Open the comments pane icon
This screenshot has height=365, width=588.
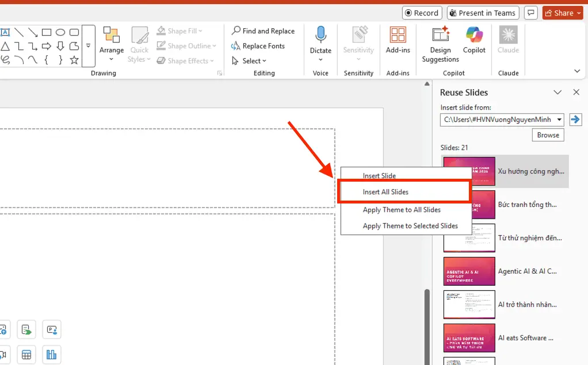tap(530, 13)
